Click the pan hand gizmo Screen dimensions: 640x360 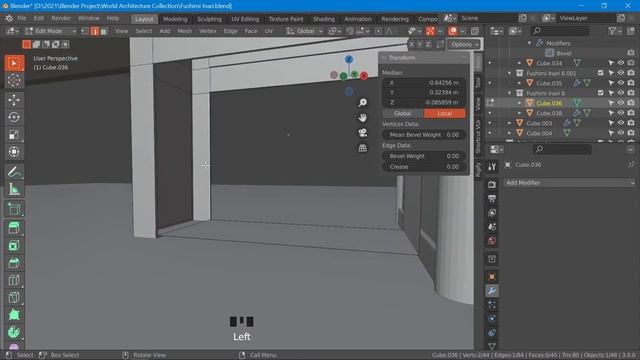point(362,118)
